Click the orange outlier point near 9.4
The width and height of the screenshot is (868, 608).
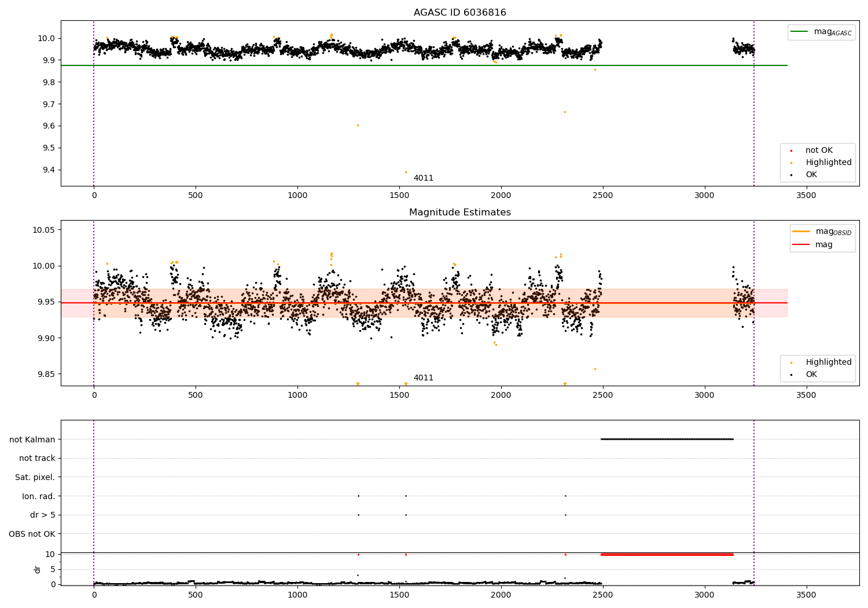coord(406,172)
